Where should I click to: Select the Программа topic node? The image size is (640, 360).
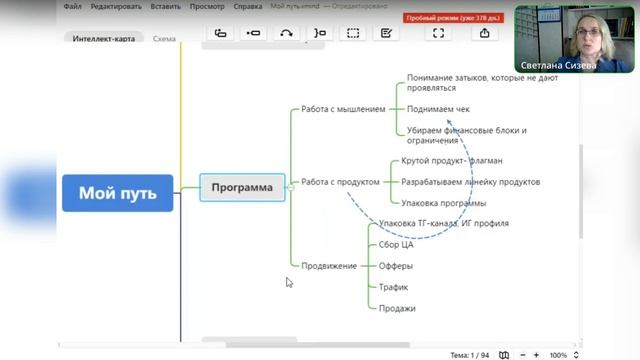tap(242, 187)
